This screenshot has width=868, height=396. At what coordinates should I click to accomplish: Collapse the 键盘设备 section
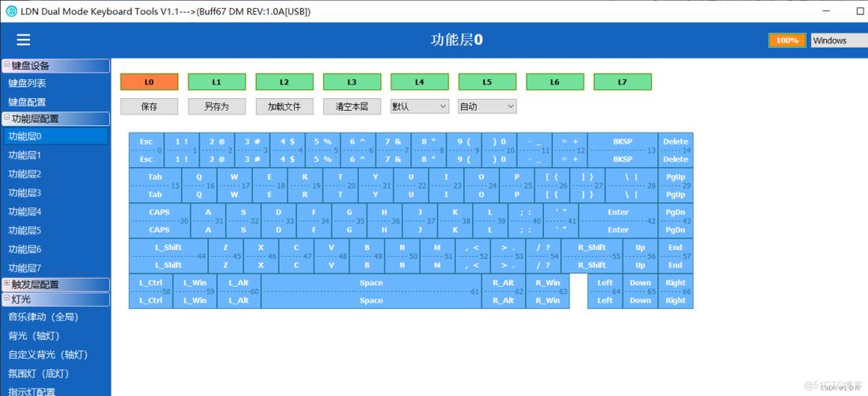(x=6, y=66)
